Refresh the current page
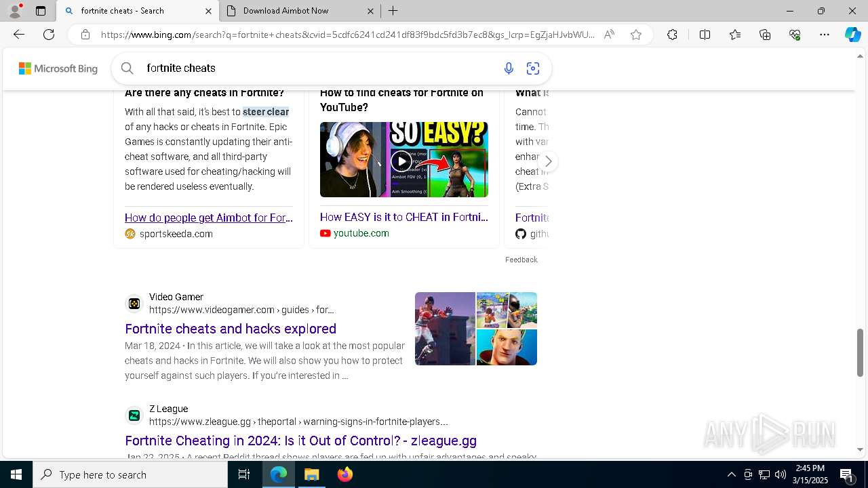The height and width of the screenshot is (488, 868). coord(49,35)
